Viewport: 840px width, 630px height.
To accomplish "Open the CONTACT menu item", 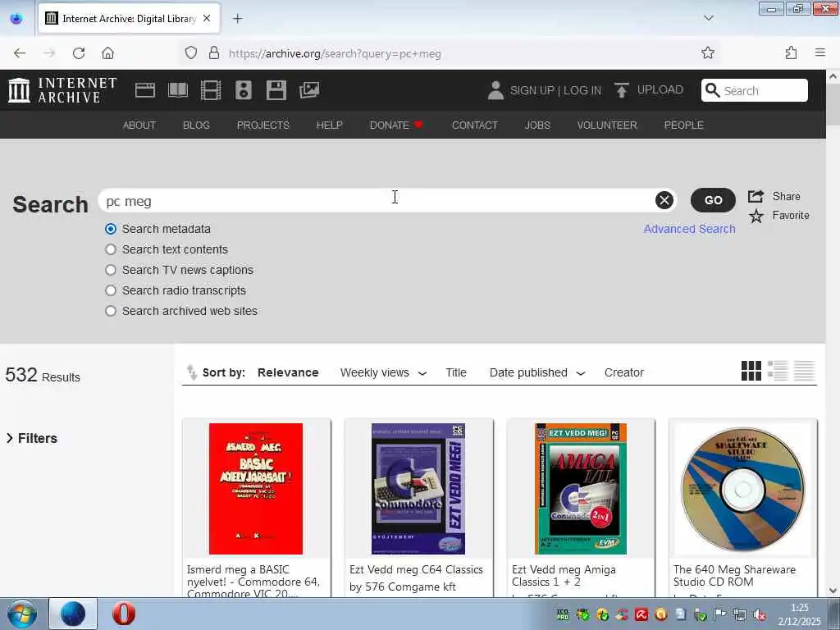I will coord(475,125).
